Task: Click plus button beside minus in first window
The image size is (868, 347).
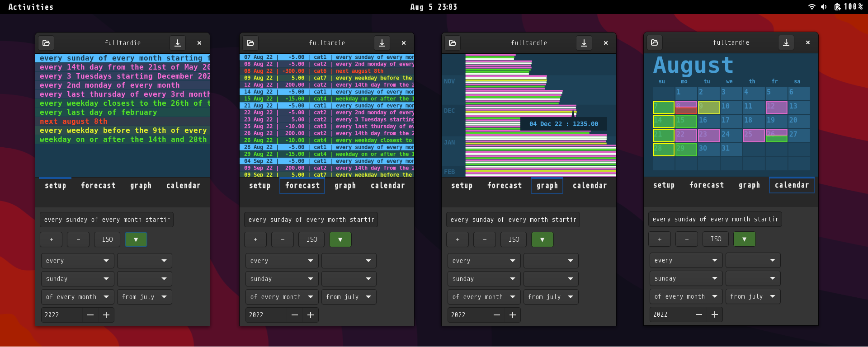Action: (51, 239)
